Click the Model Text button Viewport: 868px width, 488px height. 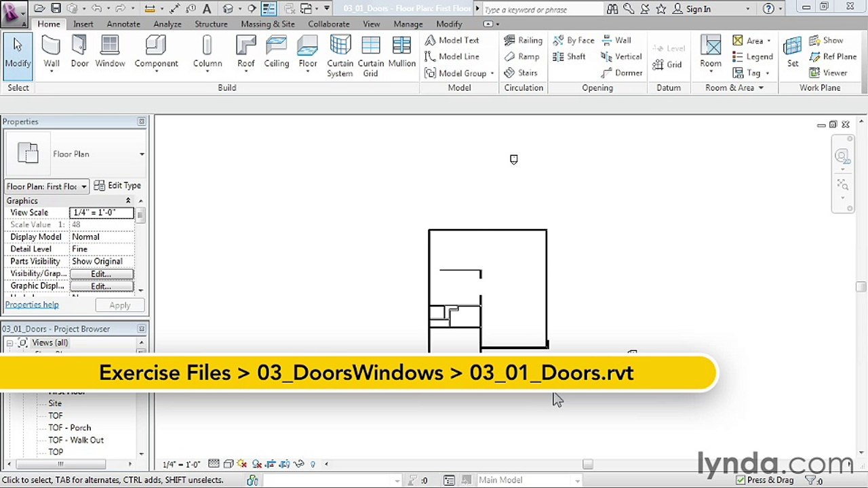[x=452, y=40]
